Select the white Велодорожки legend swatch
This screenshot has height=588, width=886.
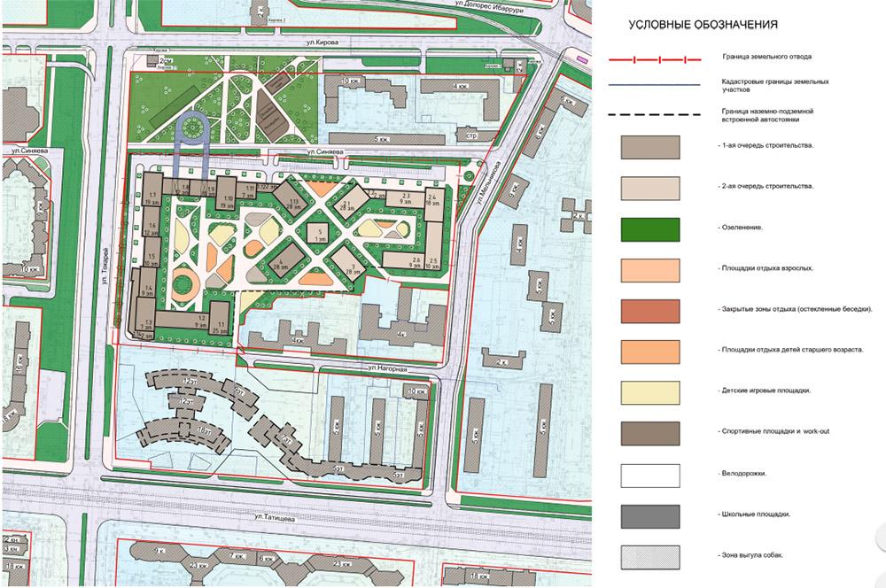click(x=650, y=474)
